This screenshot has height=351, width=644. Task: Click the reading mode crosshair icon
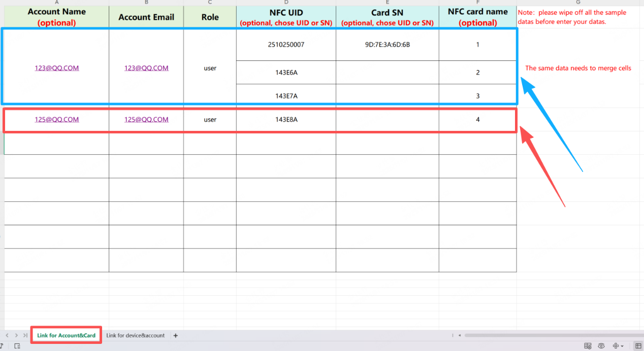[616, 346]
